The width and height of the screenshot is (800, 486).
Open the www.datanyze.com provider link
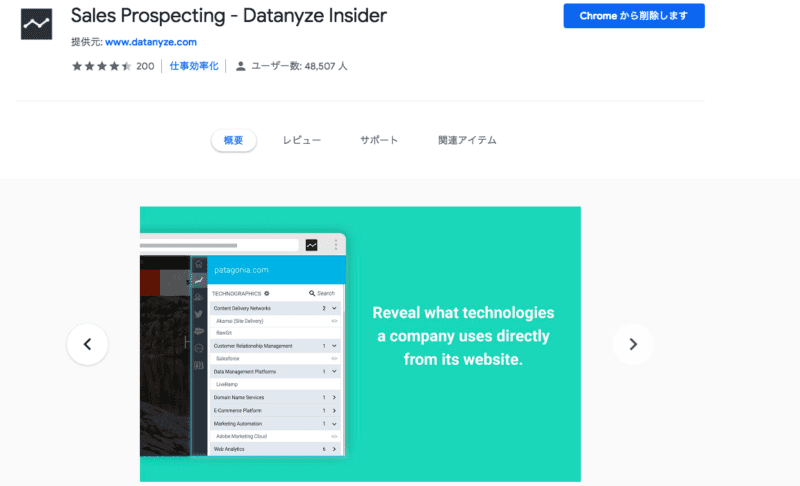151,42
